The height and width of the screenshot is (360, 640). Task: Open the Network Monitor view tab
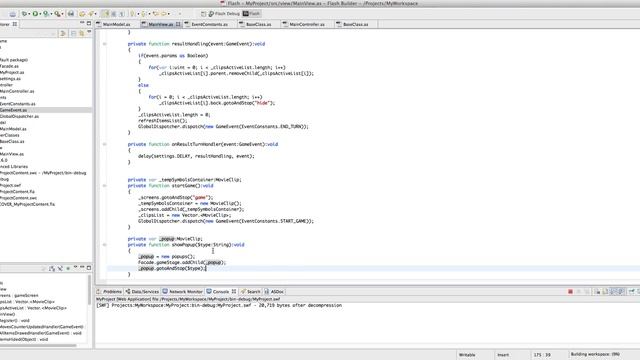click(182, 291)
